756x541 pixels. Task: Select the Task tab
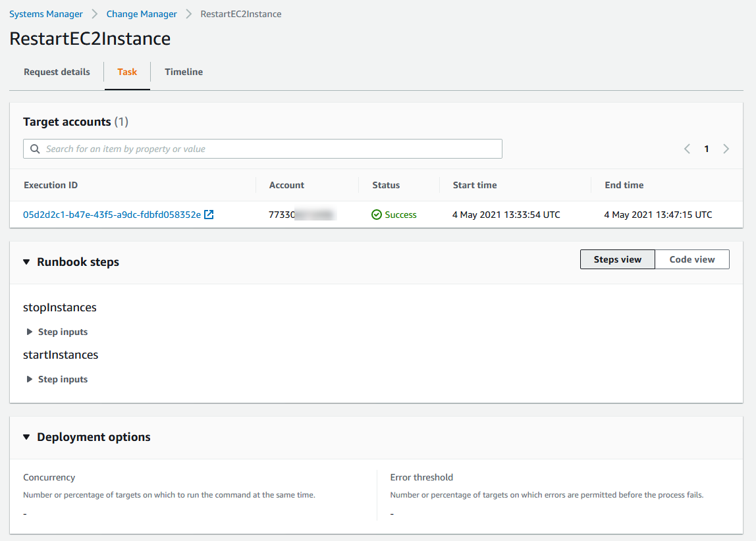pyautogui.click(x=127, y=72)
